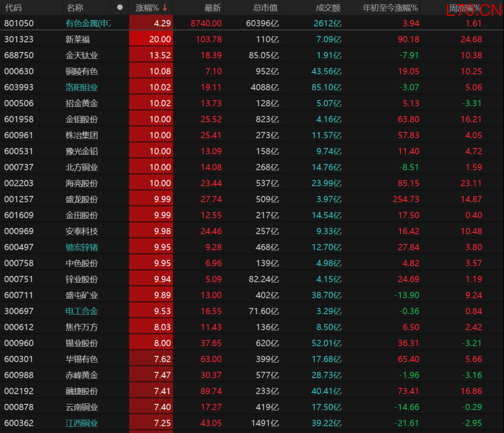The width and height of the screenshot is (504, 433).
Task: Select the 海亮股份 row name
Action: click(x=82, y=183)
